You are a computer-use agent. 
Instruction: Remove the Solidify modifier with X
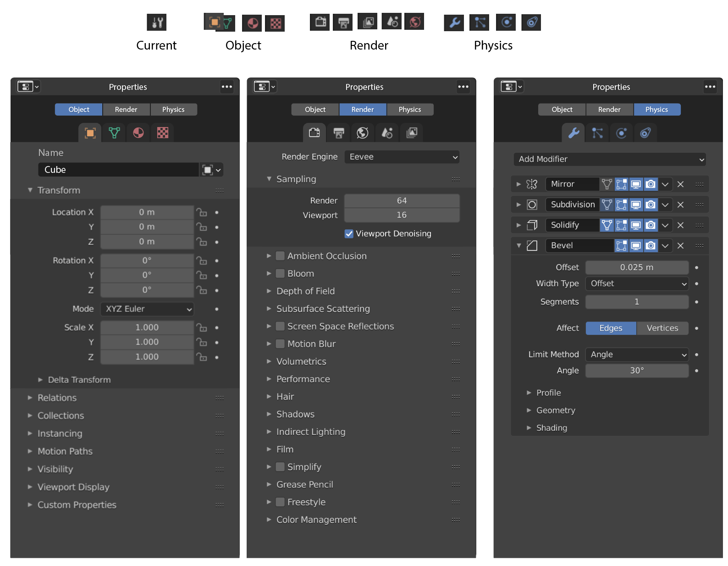click(681, 225)
